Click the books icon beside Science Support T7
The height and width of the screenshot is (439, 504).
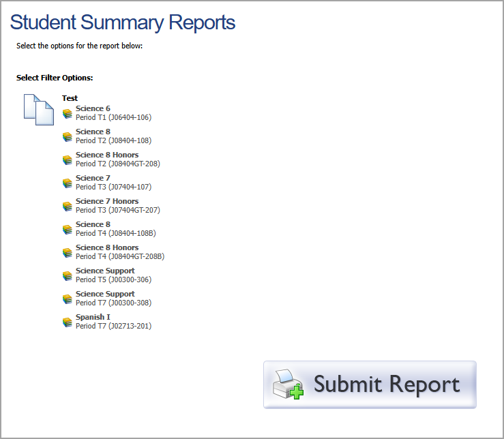point(68,299)
